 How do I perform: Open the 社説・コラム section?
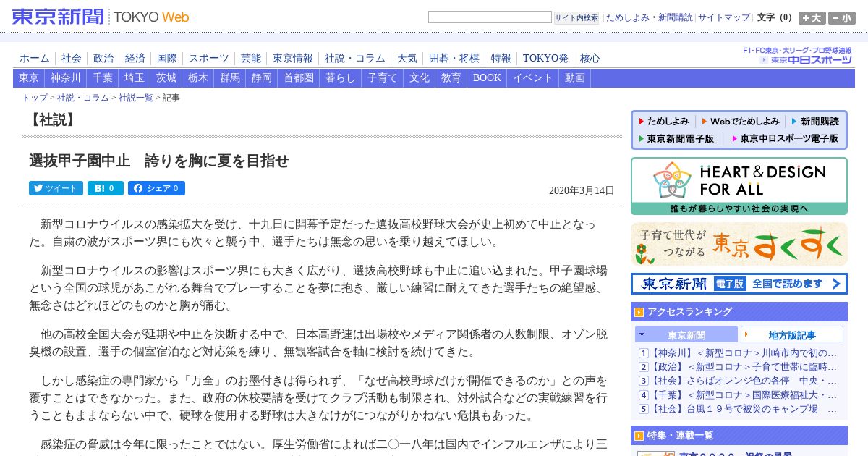tap(355, 59)
